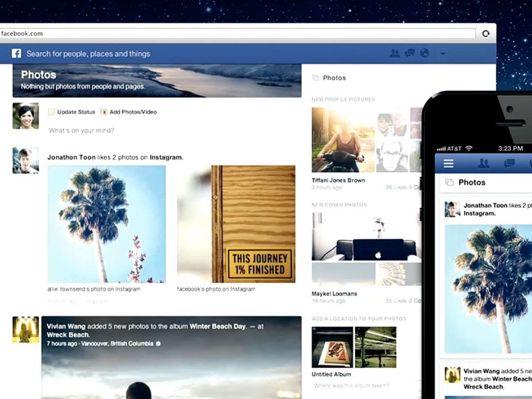Click the Maykel Loomans name
Screen dimensions: 532x399
(334, 293)
